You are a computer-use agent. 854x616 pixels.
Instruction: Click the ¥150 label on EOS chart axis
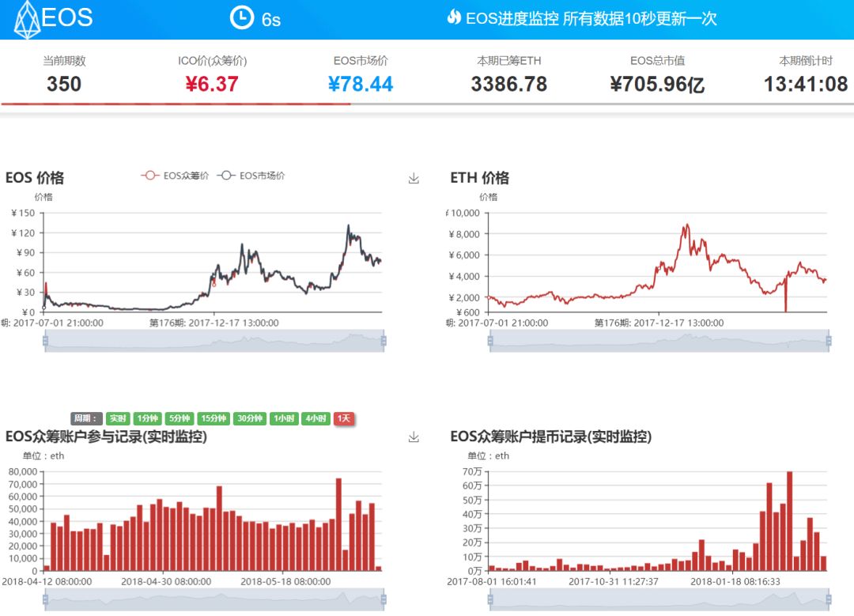click(23, 213)
